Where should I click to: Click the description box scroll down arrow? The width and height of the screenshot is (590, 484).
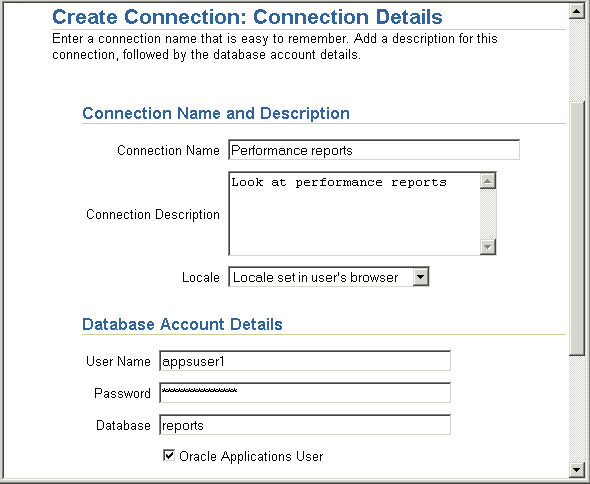point(488,247)
